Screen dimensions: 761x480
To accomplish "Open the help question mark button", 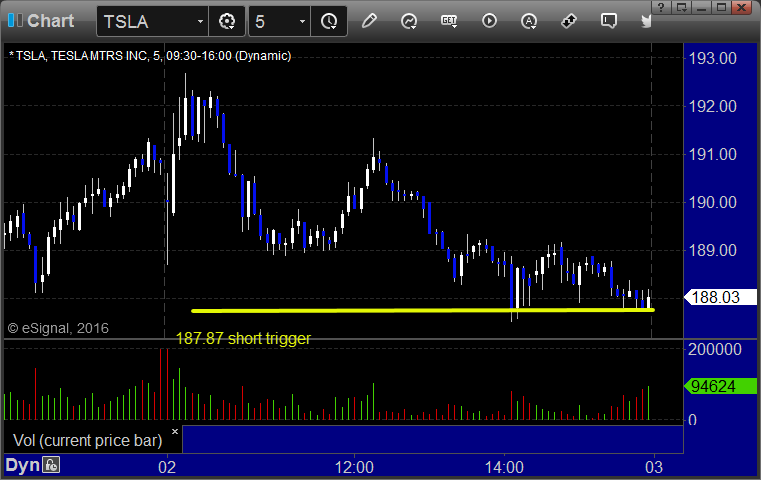I will 661,7.
